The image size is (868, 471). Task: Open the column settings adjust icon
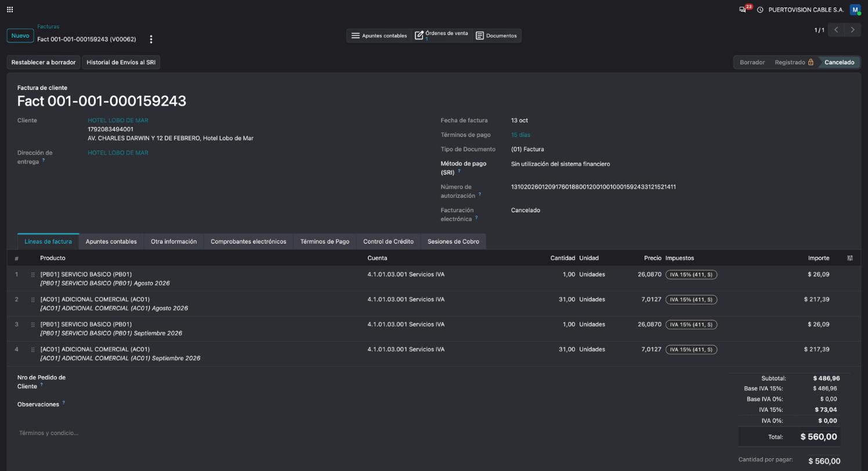(850, 258)
